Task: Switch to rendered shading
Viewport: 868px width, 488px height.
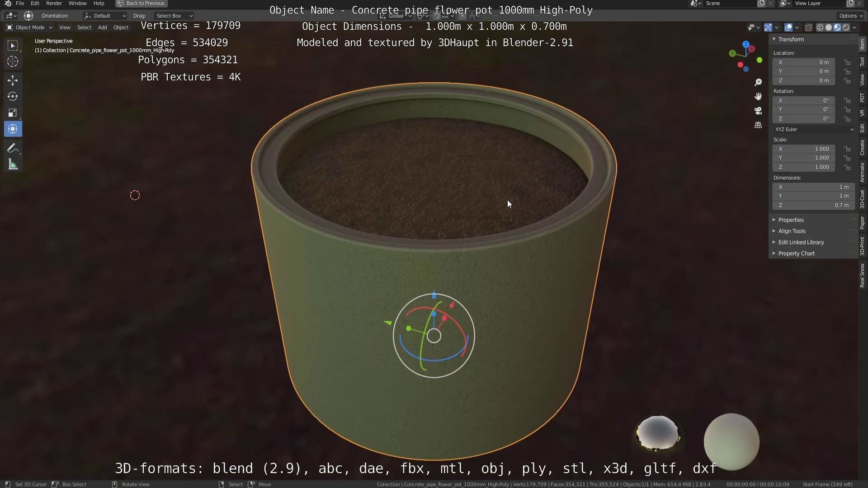Action: tap(846, 28)
